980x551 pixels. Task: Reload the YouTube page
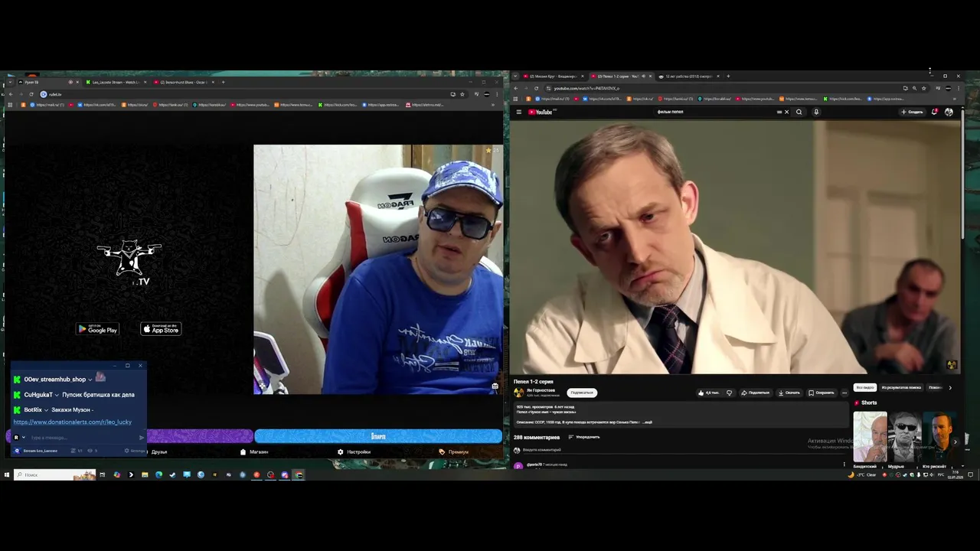(x=536, y=88)
